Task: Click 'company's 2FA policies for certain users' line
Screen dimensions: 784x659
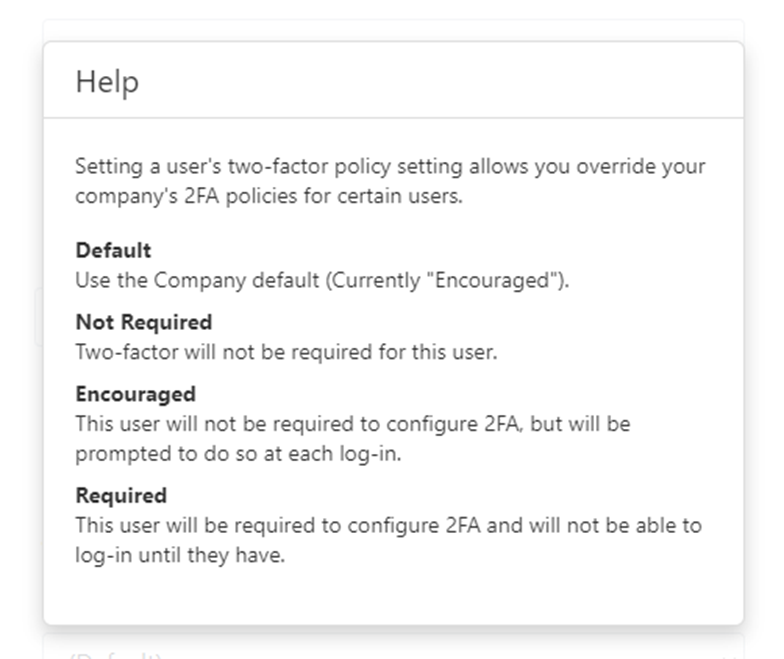Action: tap(269, 196)
